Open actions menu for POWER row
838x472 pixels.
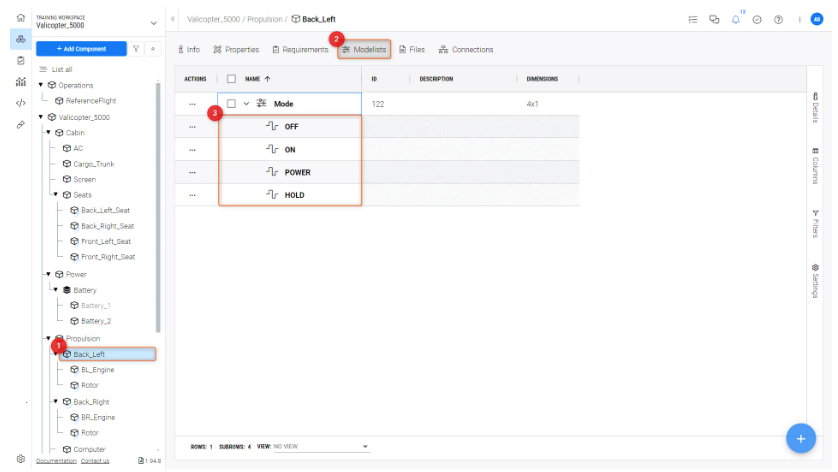pos(192,173)
